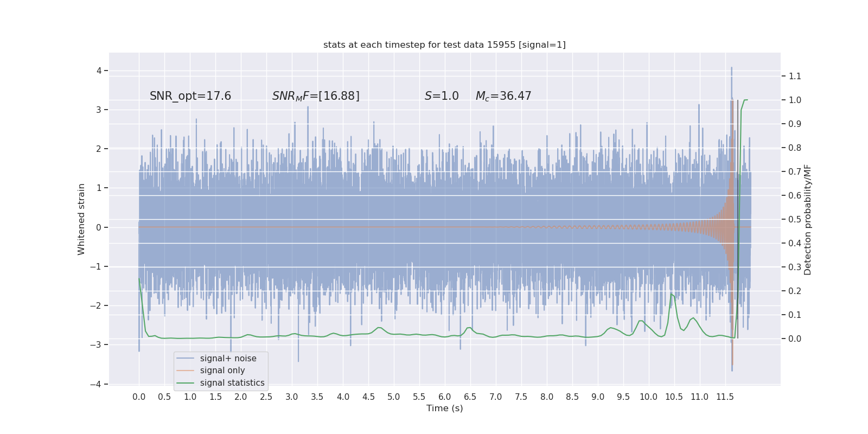Image resolution: width=868 pixels, height=434 pixels.
Task: Click the S=1.0 annotation
Action: tap(442, 96)
